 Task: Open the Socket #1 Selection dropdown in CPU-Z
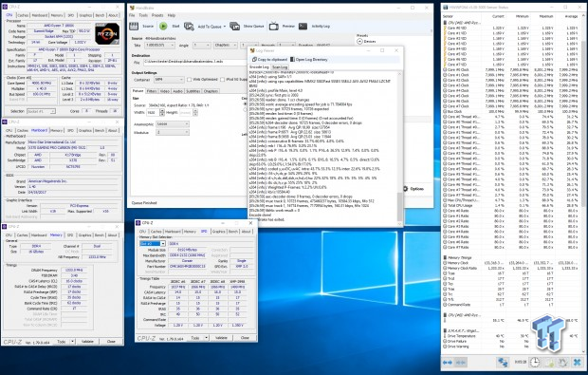[x=41, y=111]
